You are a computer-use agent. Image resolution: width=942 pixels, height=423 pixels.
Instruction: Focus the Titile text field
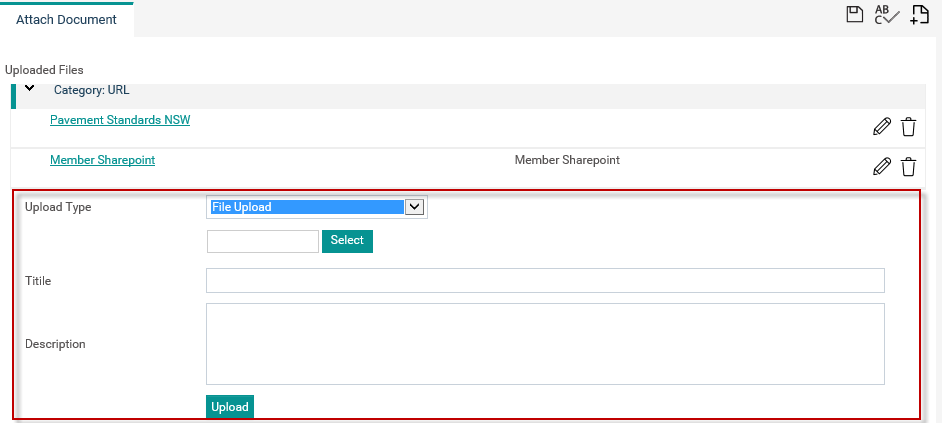click(x=545, y=281)
